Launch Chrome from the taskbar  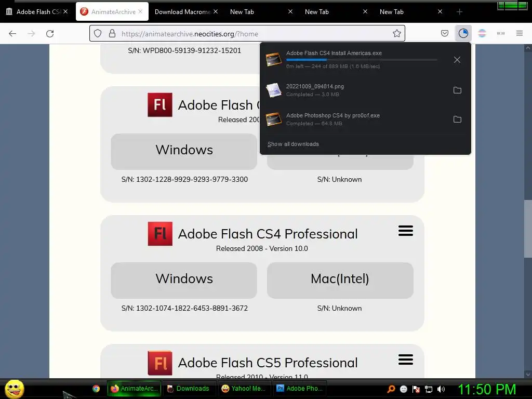96,389
